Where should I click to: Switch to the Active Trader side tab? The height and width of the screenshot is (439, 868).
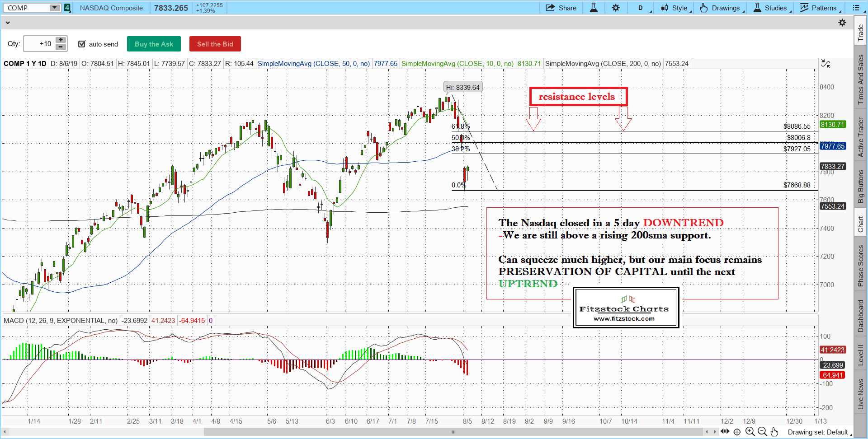coord(861,137)
